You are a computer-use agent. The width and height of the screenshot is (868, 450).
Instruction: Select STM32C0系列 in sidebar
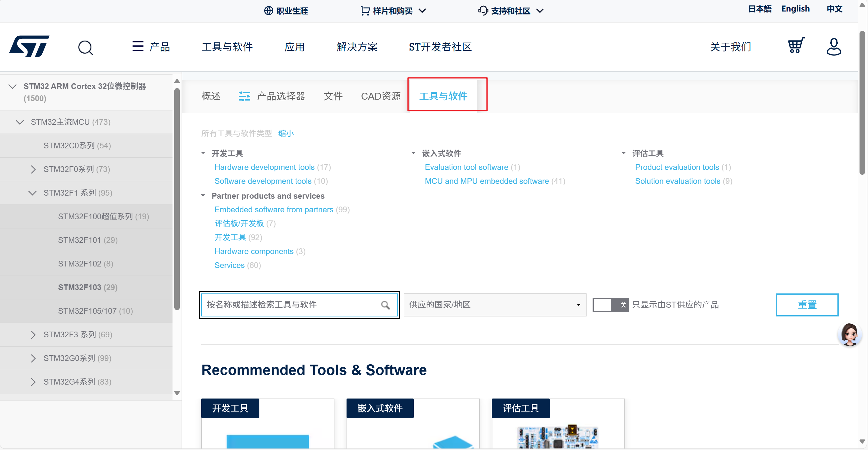[77, 146]
